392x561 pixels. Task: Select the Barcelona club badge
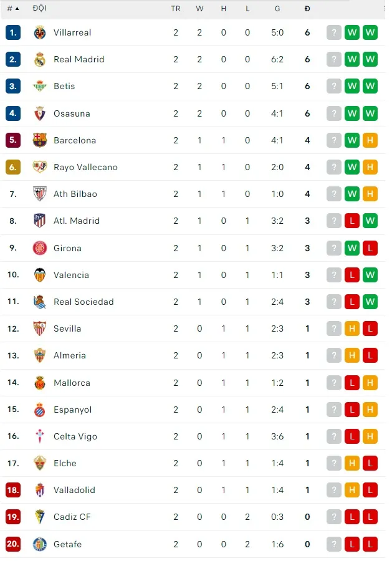(41, 140)
